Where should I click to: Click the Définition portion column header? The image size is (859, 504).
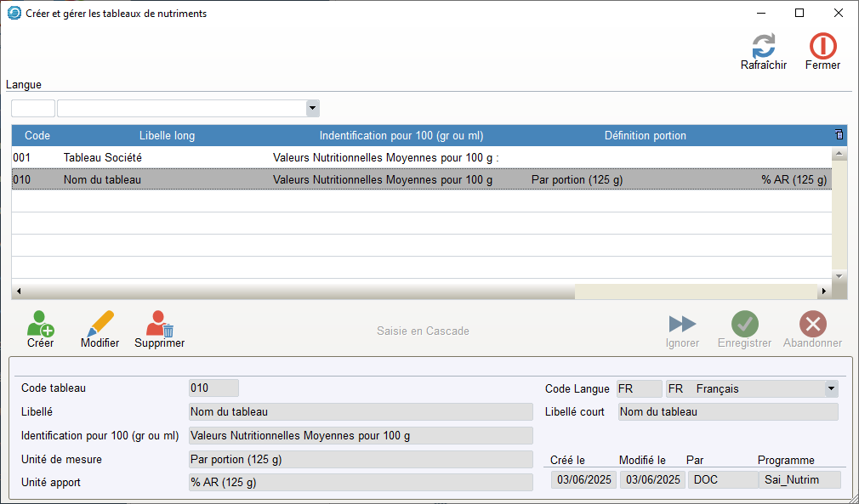coord(645,136)
